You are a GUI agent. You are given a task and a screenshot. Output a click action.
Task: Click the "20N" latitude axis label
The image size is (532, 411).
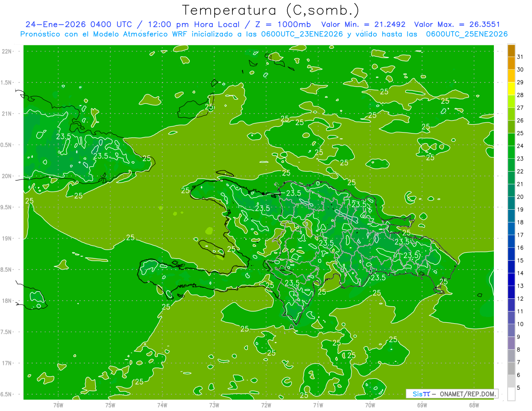pyautogui.click(x=7, y=176)
